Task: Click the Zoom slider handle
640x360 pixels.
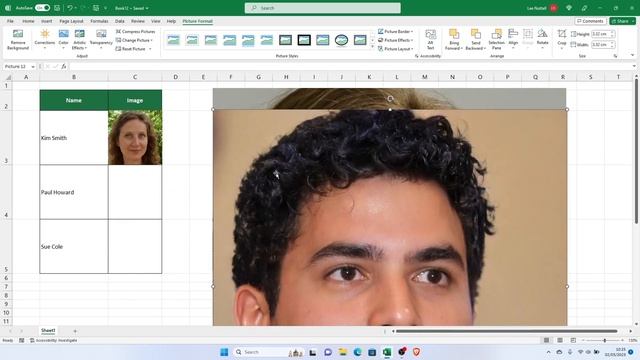Action: click(x=604, y=340)
